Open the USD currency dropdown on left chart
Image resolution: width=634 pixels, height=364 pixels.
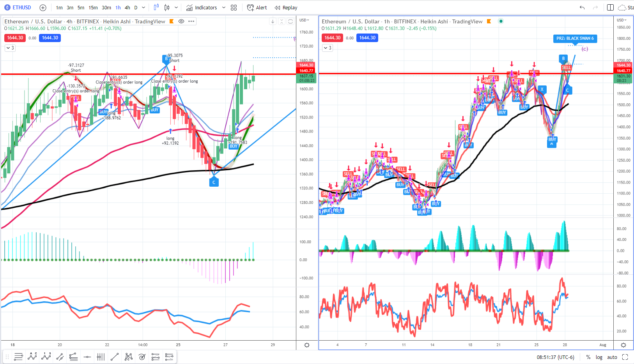click(304, 20)
